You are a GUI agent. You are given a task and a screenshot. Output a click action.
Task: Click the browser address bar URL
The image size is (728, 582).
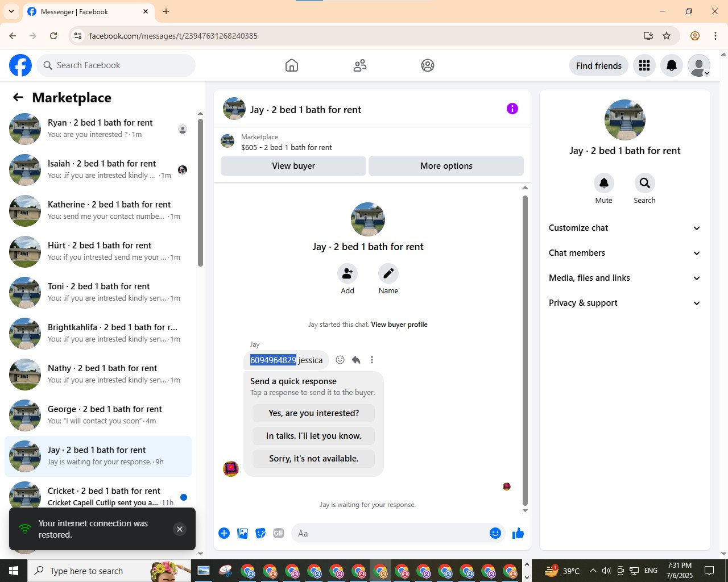click(173, 36)
